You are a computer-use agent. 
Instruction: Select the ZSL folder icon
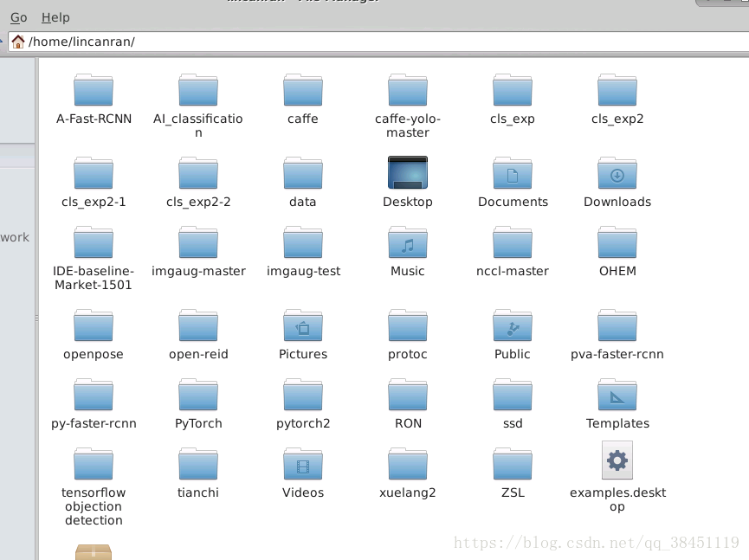(x=513, y=464)
